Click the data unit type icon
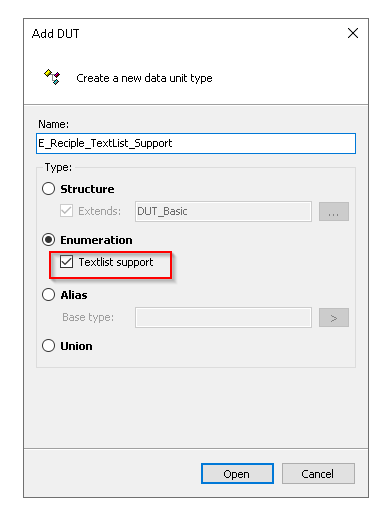The width and height of the screenshot is (379, 516). click(52, 77)
